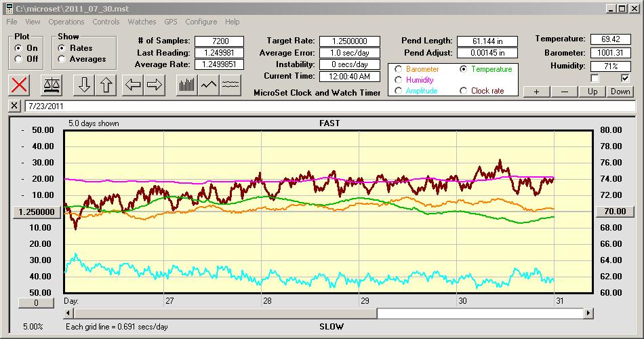Open the View menu
644x339 pixels.
33,22
